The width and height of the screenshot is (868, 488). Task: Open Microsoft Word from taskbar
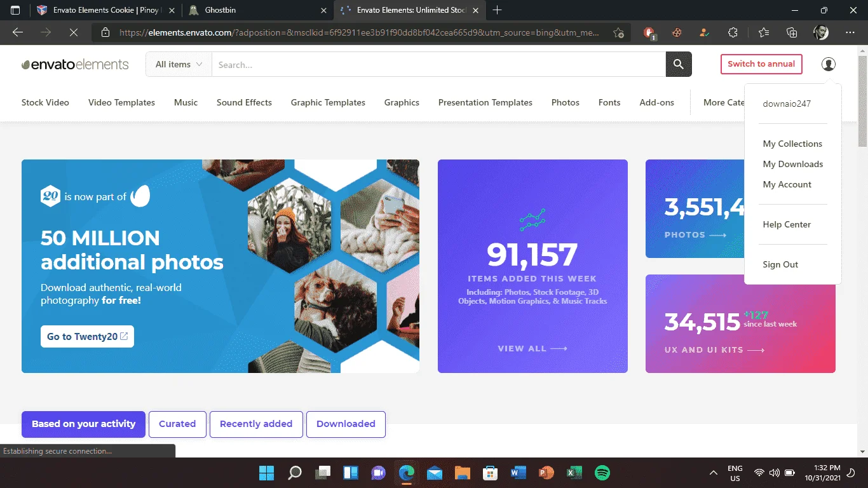point(518,473)
